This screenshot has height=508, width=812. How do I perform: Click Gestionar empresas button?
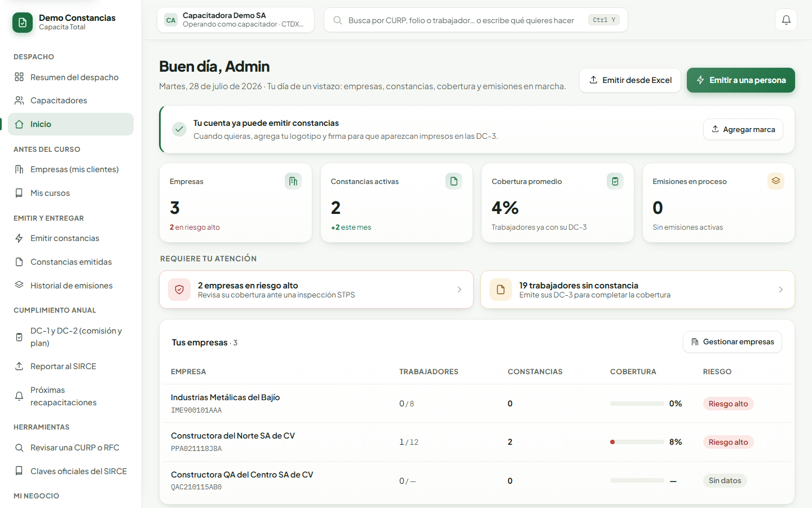tap(732, 342)
